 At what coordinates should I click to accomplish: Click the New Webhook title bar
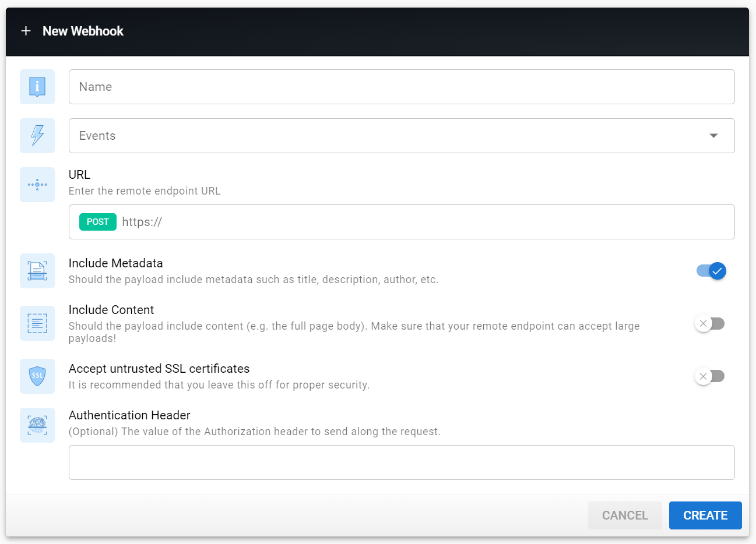pos(83,31)
